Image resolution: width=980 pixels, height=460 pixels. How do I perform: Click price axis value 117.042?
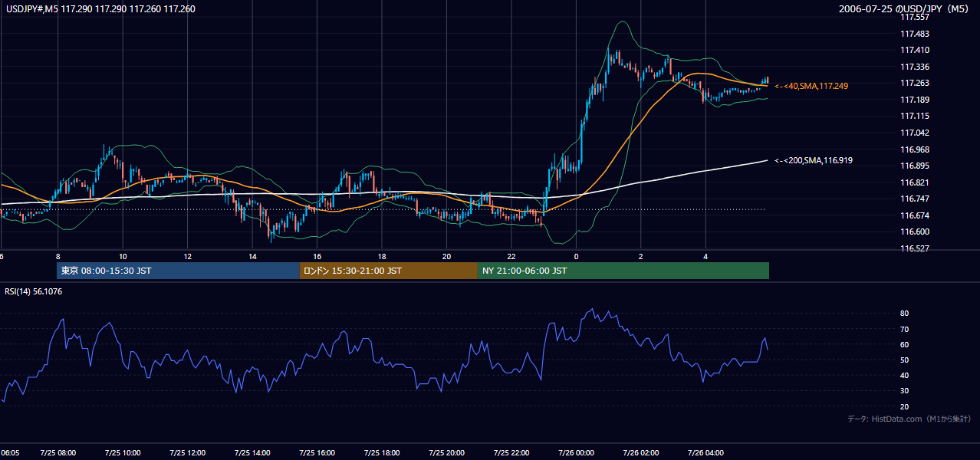[x=915, y=133]
